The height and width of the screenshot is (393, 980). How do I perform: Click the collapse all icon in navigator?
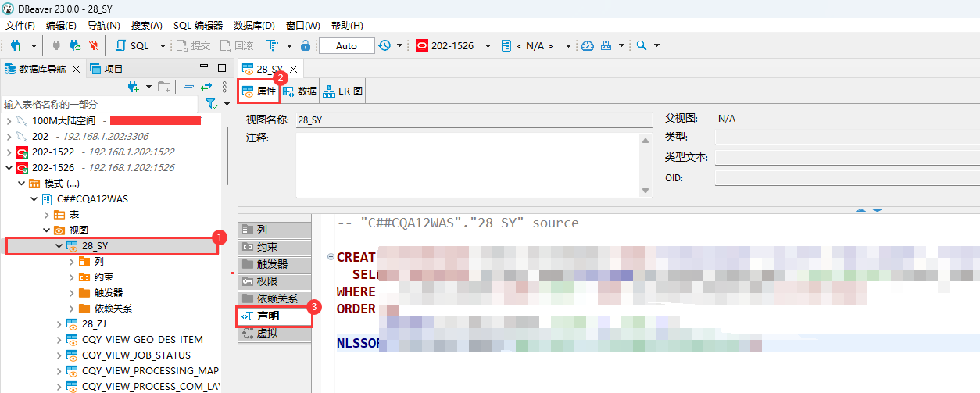(x=189, y=87)
